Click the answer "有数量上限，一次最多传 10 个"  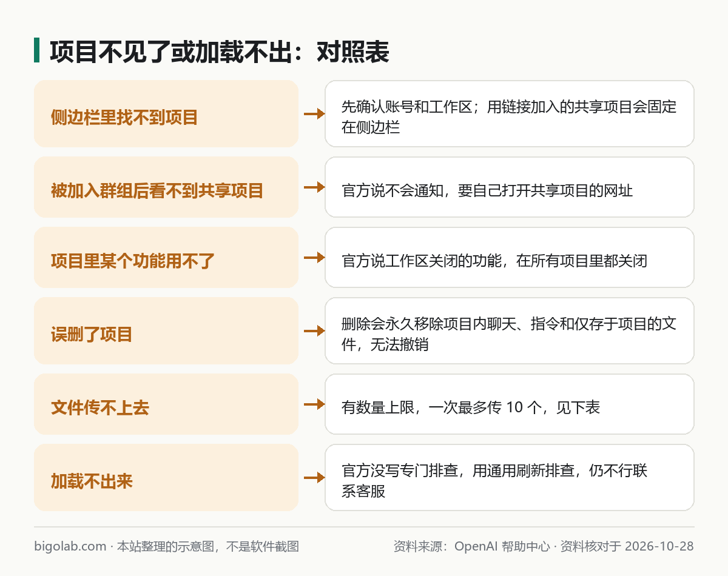(510, 404)
